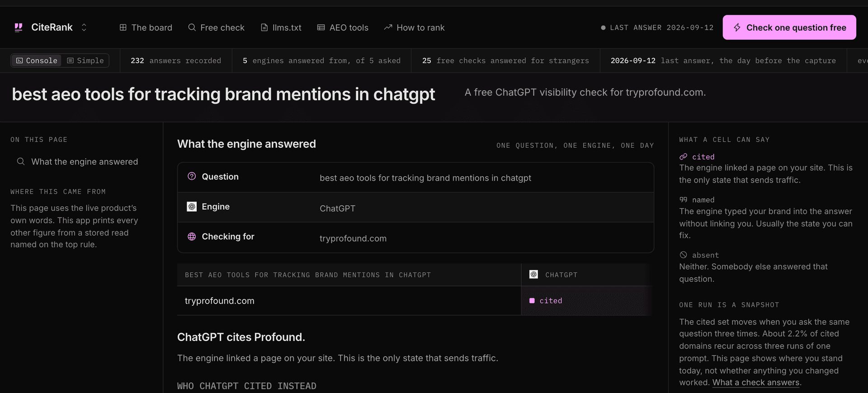Select the tryprofound.com table row cell

click(x=349, y=301)
